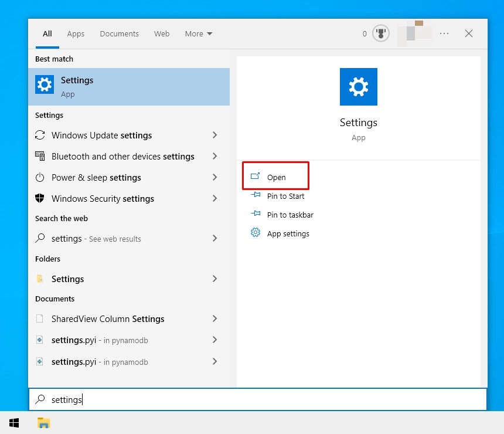The width and height of the screenshot is (504, 434).
Task: Click the Pin to Start pin icon
Action: point(256,196)
